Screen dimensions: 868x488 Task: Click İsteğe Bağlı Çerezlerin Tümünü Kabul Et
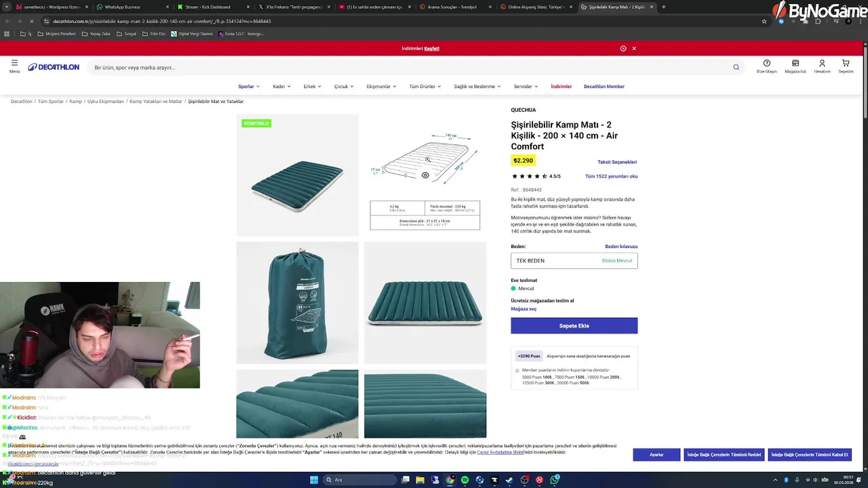(810, 455)
